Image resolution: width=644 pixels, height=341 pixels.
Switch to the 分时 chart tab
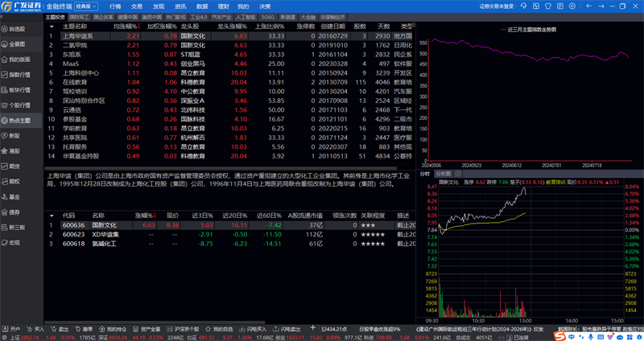point(425,174)
